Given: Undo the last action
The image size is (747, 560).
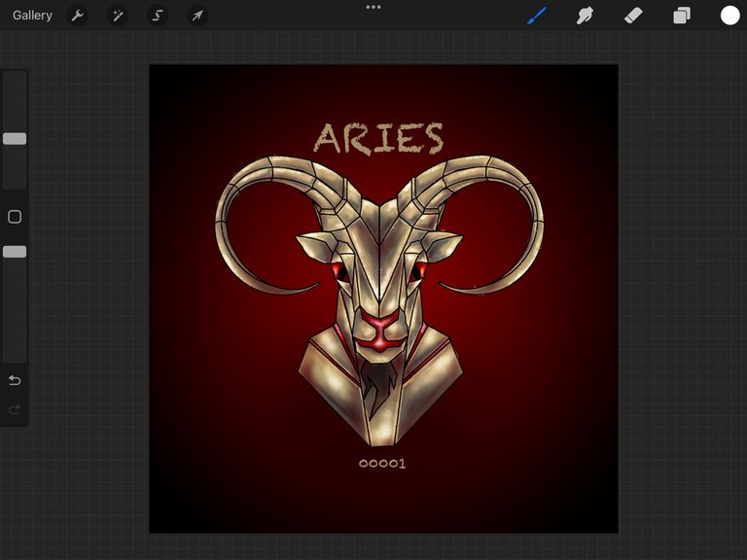Looking at the screenshot, I should pos(15,380).
